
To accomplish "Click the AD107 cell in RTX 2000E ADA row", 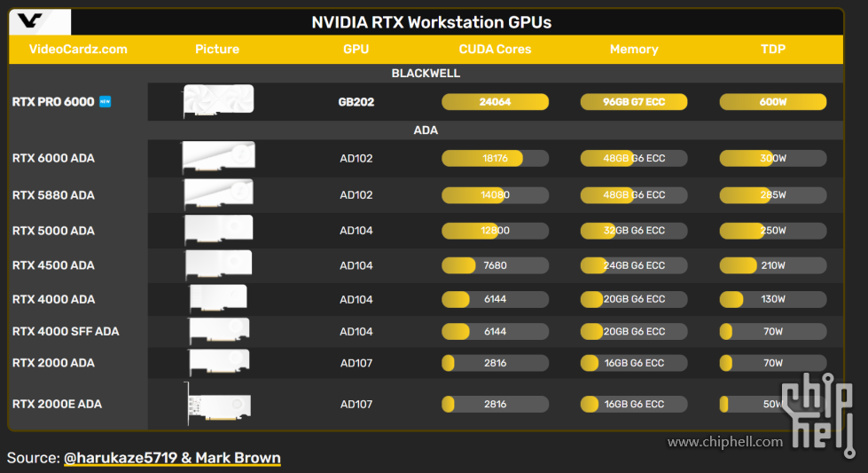I will 356,405.
